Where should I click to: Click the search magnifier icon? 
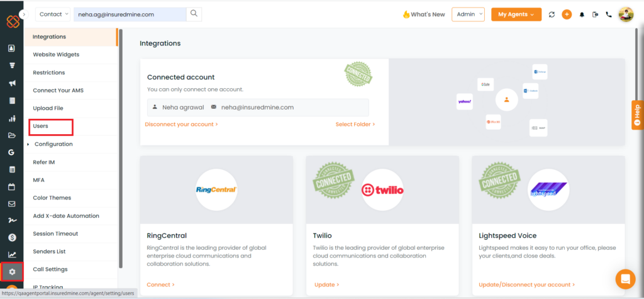pyautogui.click(x=194, y=14)
